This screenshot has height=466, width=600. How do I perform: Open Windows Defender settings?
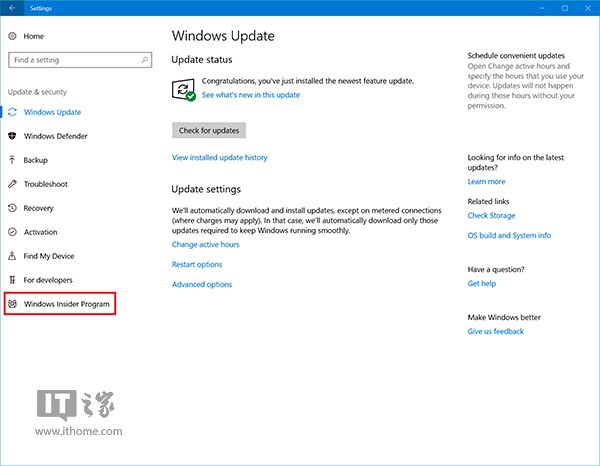[x=55, y=136]
